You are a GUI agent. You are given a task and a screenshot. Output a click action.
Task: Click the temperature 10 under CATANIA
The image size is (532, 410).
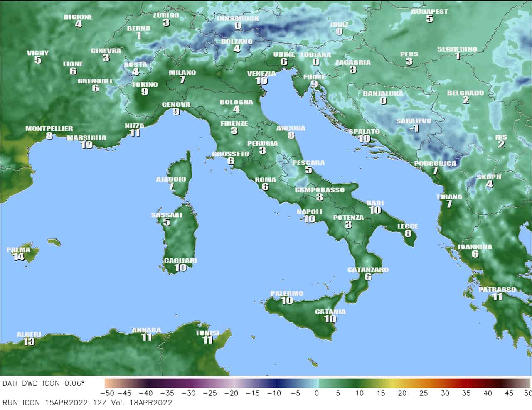click(x=330, y=319)
